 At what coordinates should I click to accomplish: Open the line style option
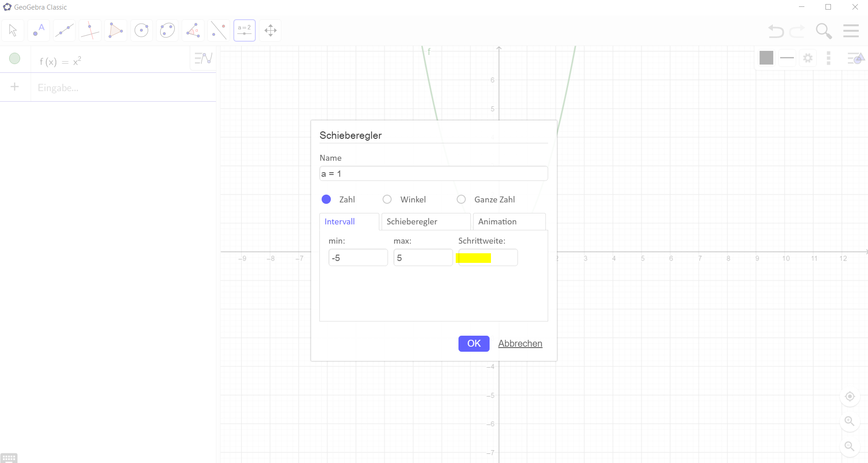click(787, 58)
